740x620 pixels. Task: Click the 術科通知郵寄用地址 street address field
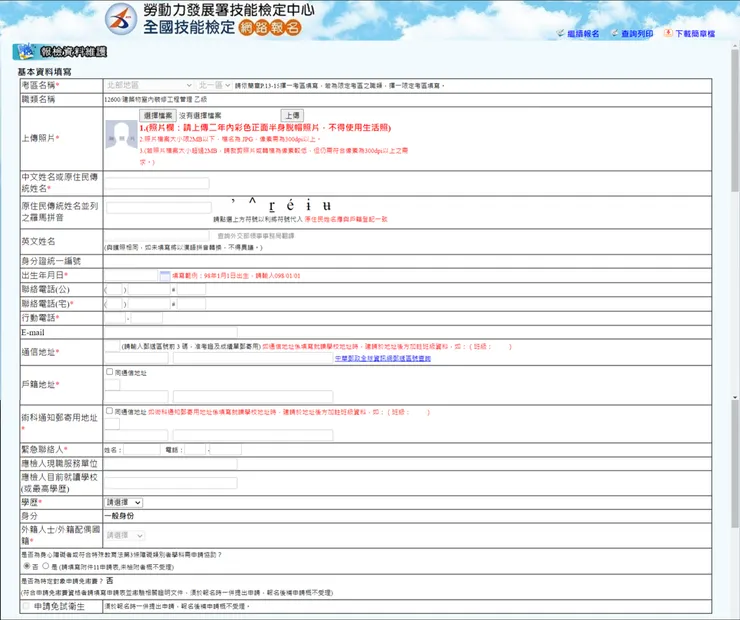[253, 435]
